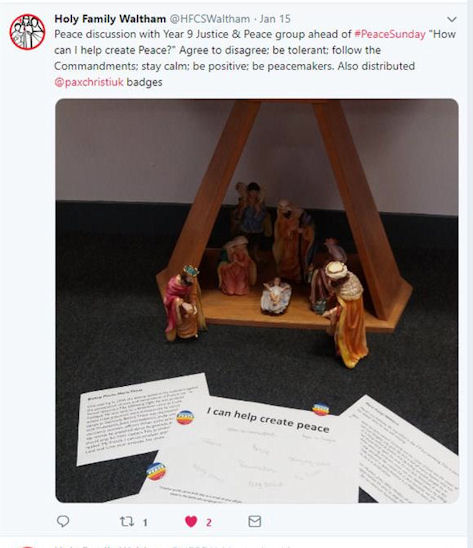The height and width of the screenshot is (548, 473).
Task: Click the like count number 2
Action: (209, 522)
